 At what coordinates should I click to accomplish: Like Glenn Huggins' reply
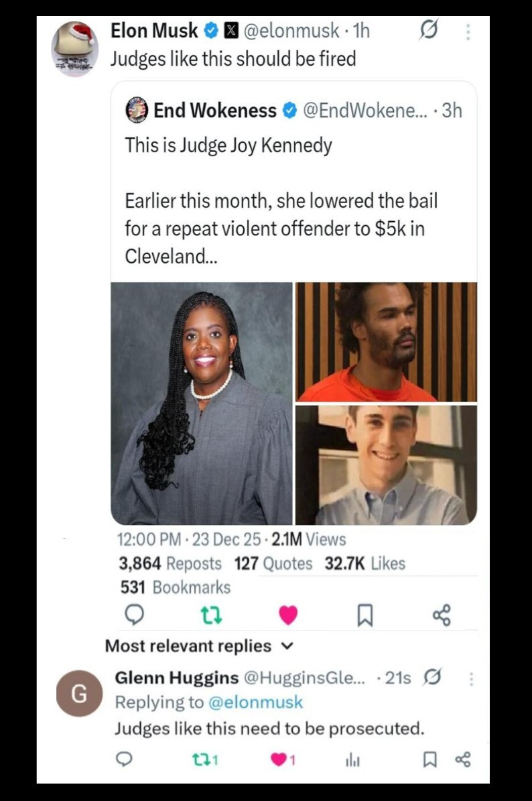[x=282, y=760]
